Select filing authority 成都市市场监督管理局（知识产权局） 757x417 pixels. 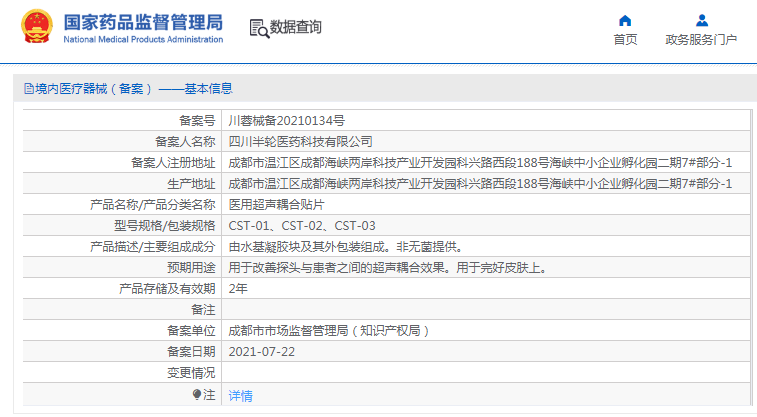pyautogui.click(x=329, y=331)
